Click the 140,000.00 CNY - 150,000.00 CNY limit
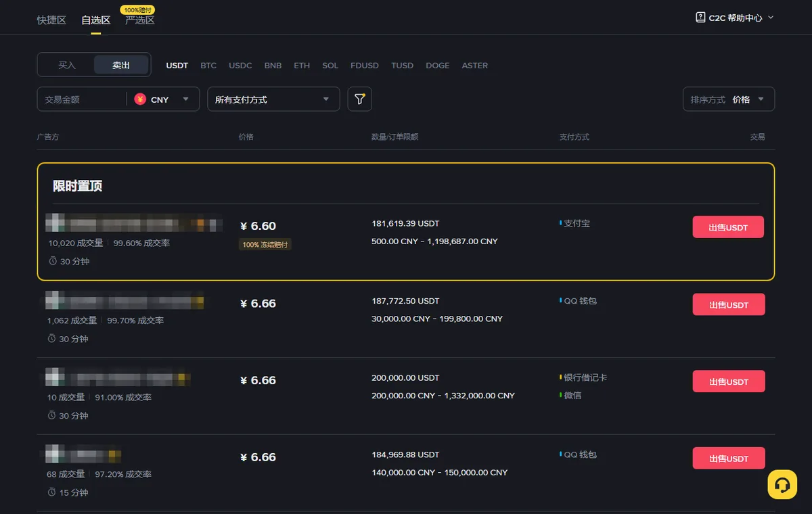Screen dimensions: 812x514 [439, 473]
